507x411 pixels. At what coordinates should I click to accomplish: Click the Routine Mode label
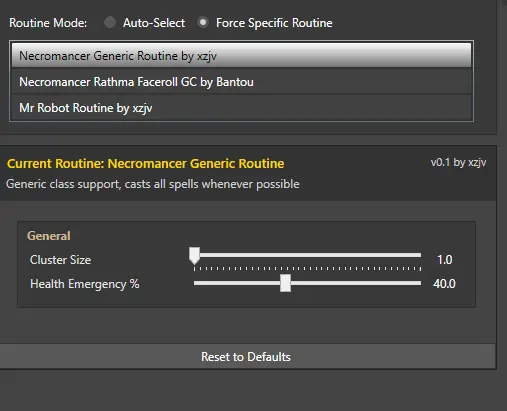pyautogui.click(x=48, y=23)
